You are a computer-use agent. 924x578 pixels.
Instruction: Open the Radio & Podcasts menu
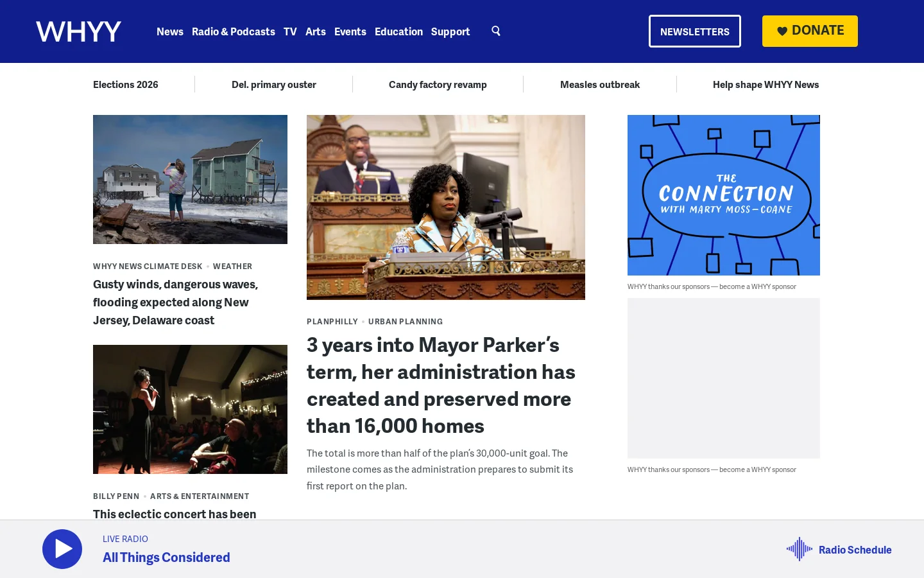click(x=234, y=31)
